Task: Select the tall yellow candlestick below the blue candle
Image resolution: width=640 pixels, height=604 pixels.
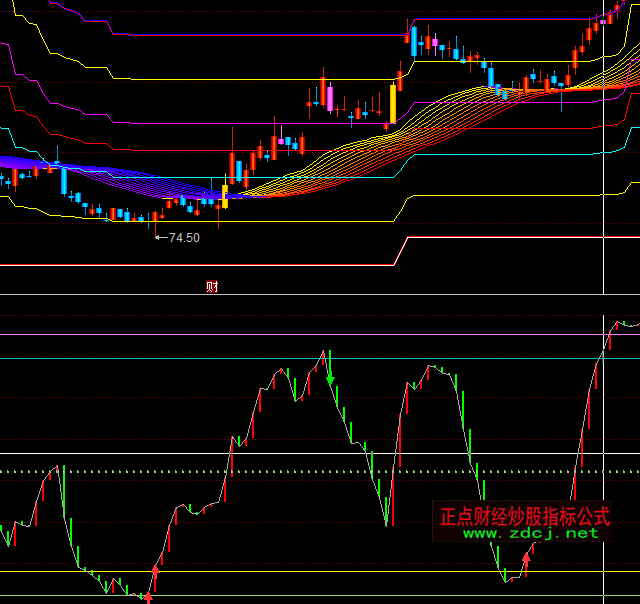Action: [394, 103]
